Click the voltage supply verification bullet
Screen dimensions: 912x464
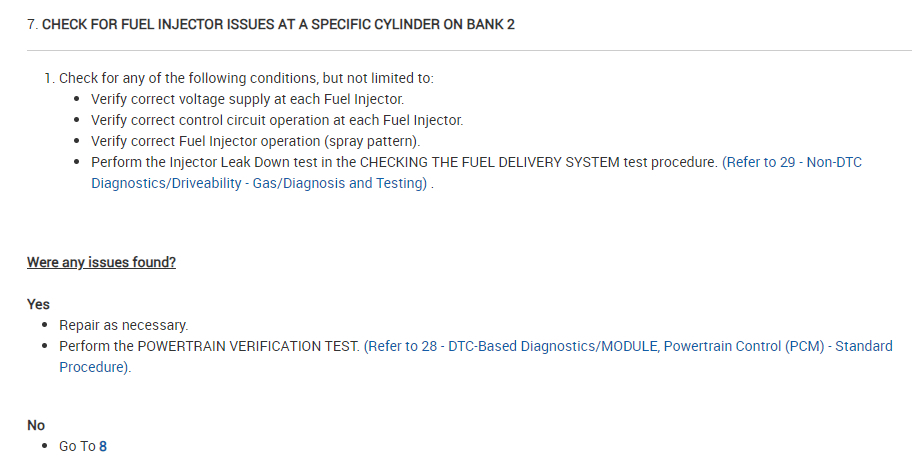click(x=247, y=99)
